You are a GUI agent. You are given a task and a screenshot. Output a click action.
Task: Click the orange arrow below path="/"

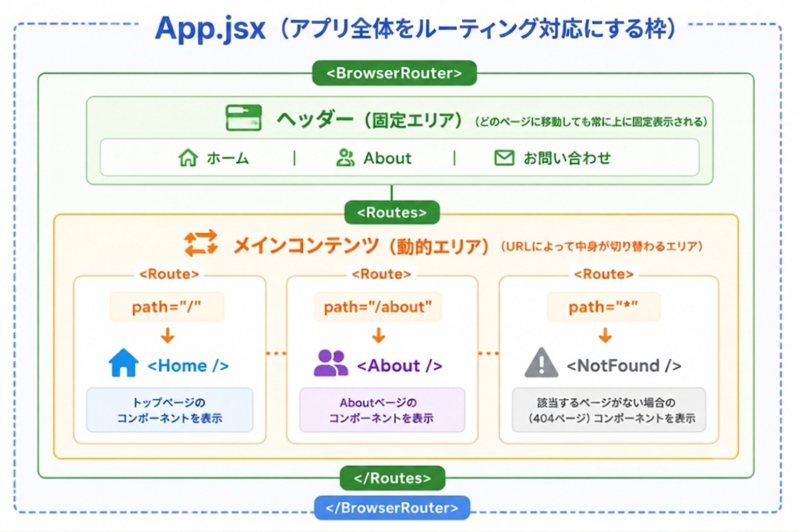tap(168, 336)
